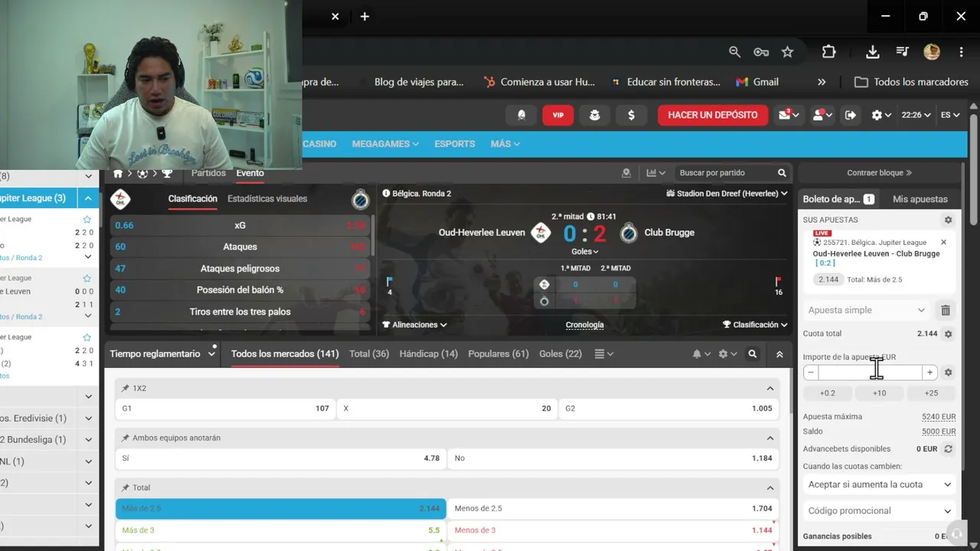The width and height of the screenshot is (980, 551).
Task: Click the HACER UN DEPÓSITO button
Action: tap(713, 115)
